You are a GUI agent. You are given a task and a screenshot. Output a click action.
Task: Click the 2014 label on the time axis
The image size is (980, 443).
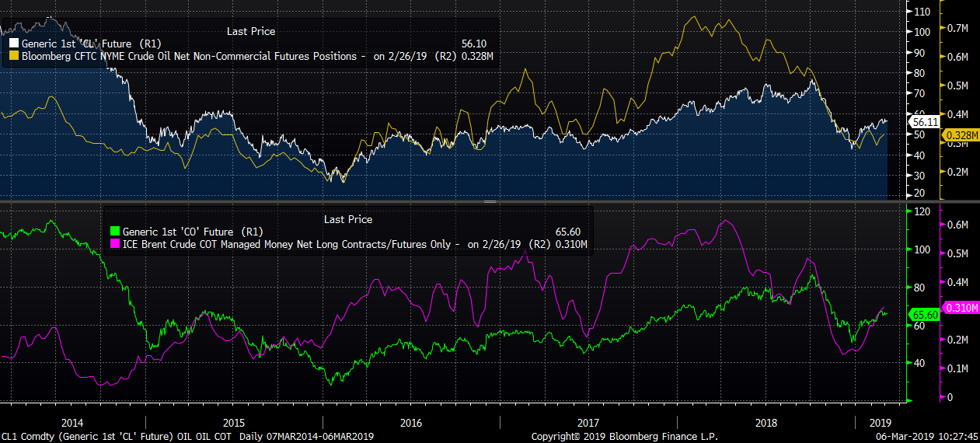coord(71,423)
